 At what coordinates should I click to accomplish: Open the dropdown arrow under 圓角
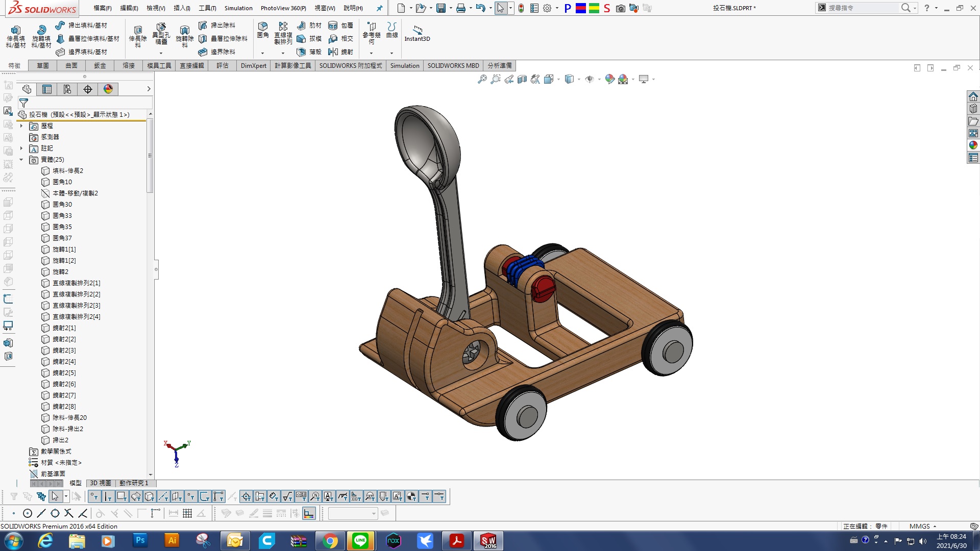click(x=263, y=53)
